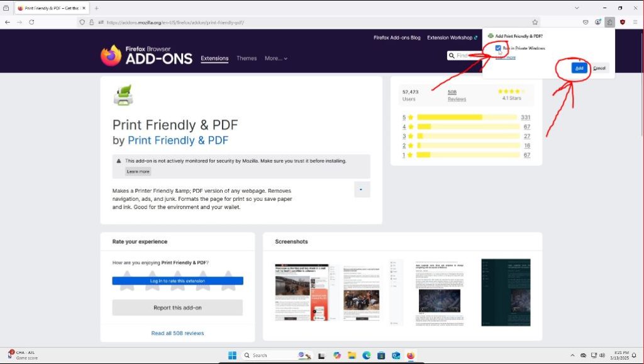This screenshot has height=364, width=644.
Task: Open Outlook from the taskbar
Action: (x=396, y=355)
